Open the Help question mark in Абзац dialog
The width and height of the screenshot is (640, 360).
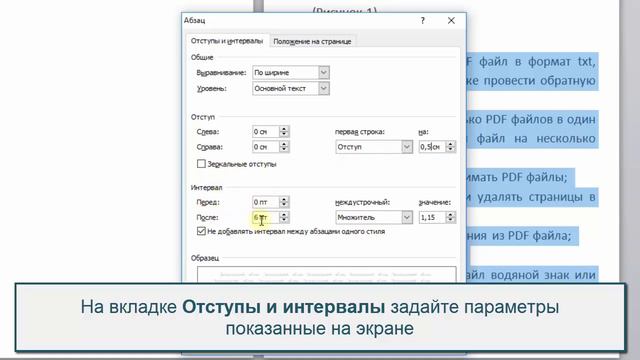tap(423, 20)
